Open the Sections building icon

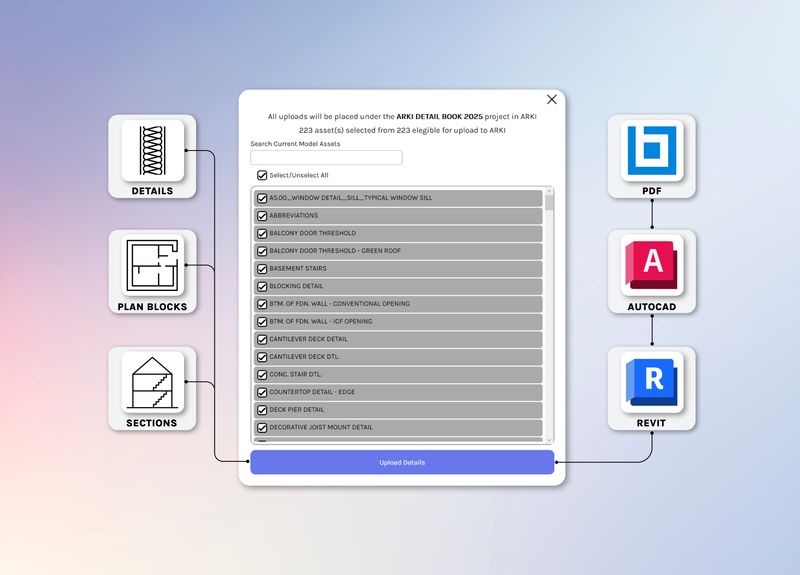point(152,383)
